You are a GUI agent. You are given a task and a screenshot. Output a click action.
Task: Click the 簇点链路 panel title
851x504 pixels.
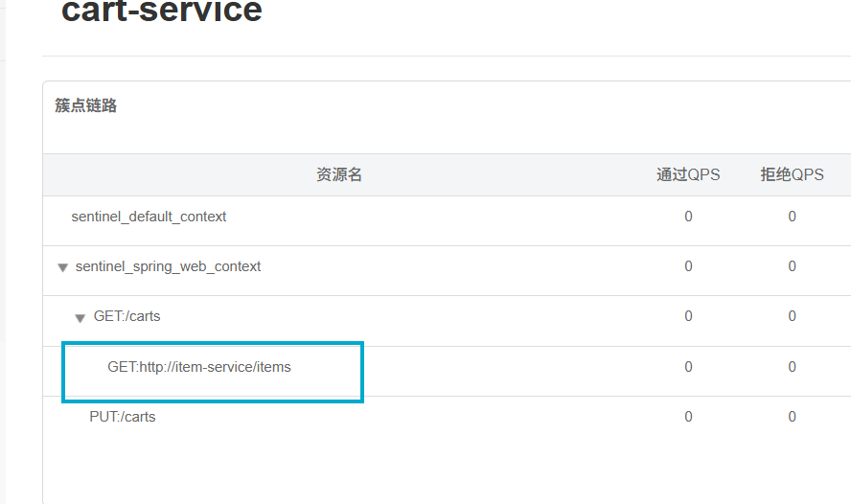[x=85, y=105]
